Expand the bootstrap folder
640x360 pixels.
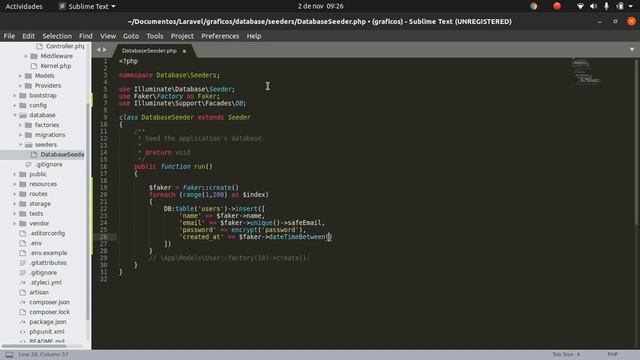[14, 95]
